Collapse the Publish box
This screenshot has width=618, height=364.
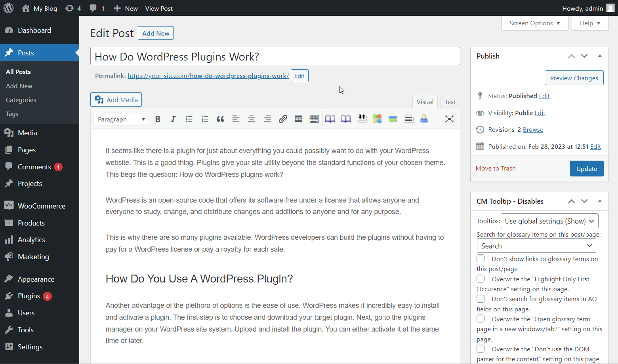[600, 56]
